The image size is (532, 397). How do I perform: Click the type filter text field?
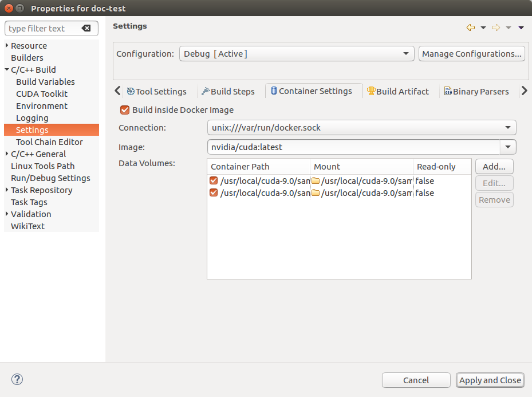tap(43, 29)
